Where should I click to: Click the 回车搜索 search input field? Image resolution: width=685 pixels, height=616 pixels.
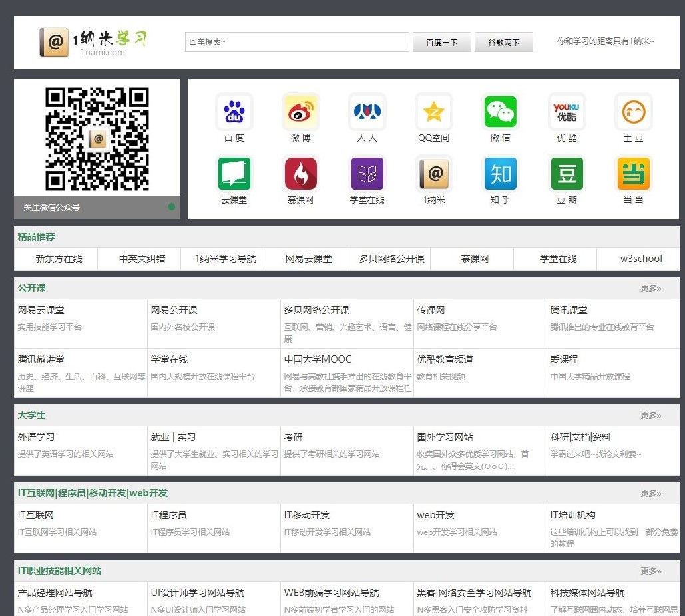(x=297, y=42)
